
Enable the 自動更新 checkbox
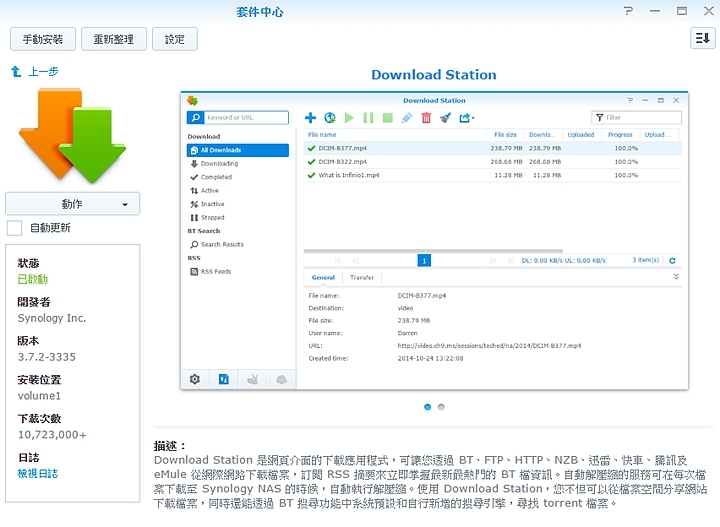15,228
